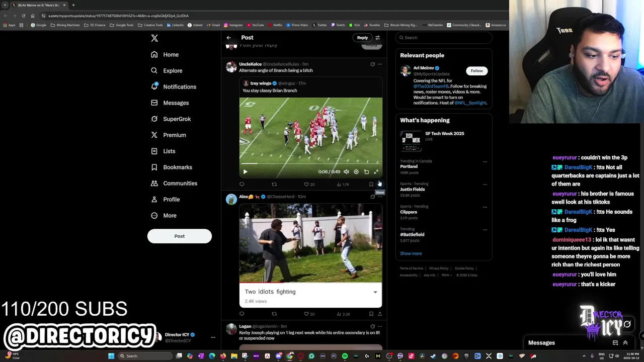Image resolution: width=644 pixels, height=362 pixels.
Task: Open the video's settings gear
Action: (356, 172)
